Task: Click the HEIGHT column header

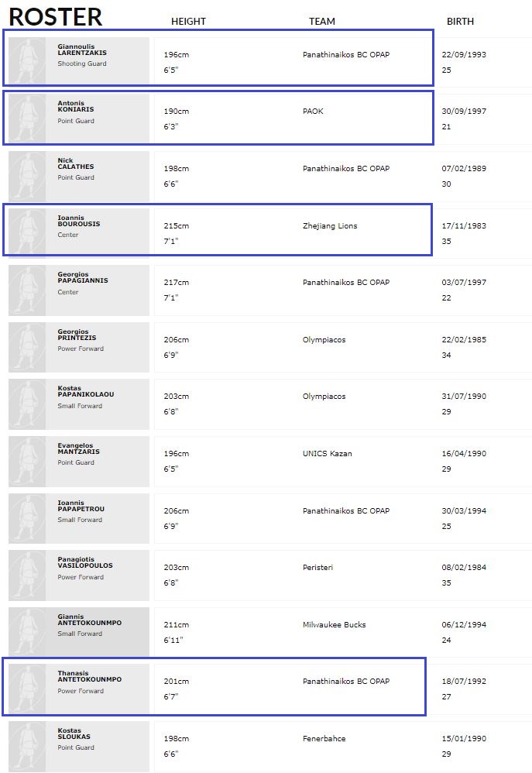Action: click(188, 22)
